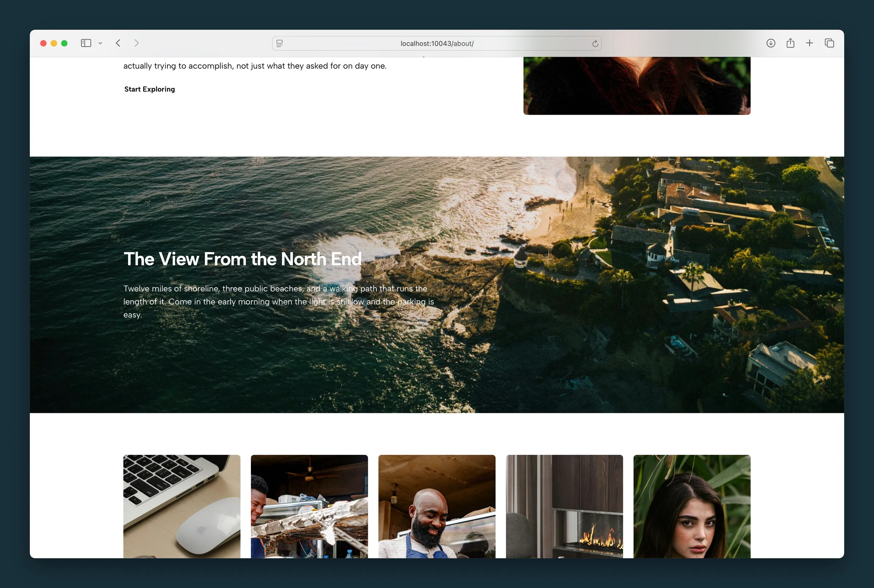
Task: Close the window with red button
Action: click(44, 44)
